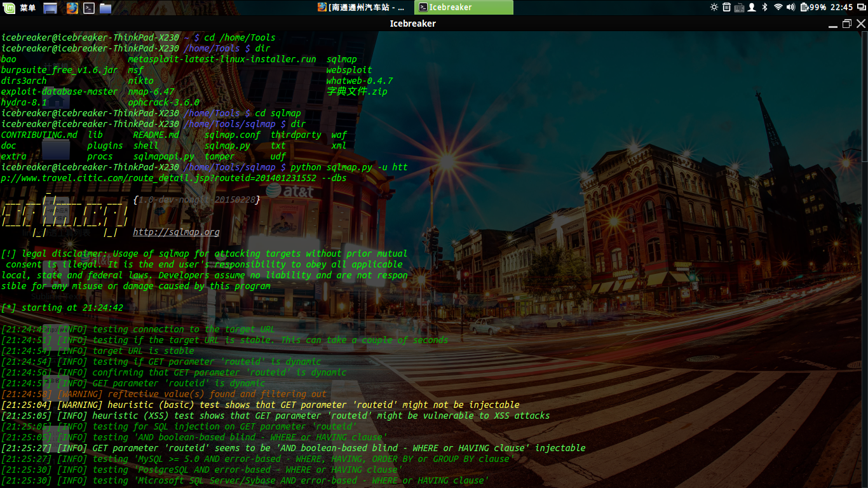
Task: Click the udf directory name
Action: click(x=278, y=156)
